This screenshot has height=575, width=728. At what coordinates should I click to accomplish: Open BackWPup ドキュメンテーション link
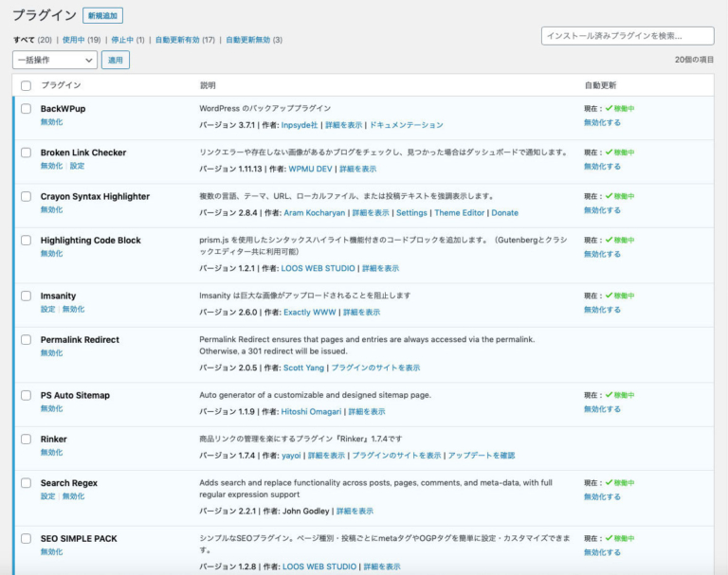(407, 125)
